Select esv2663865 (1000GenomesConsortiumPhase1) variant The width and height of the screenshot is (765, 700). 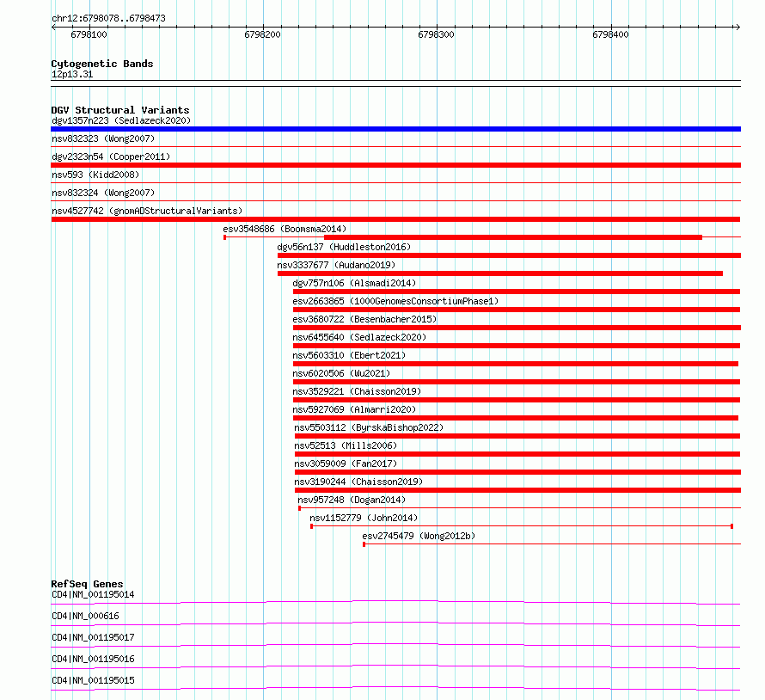click(x=395, y=301)
